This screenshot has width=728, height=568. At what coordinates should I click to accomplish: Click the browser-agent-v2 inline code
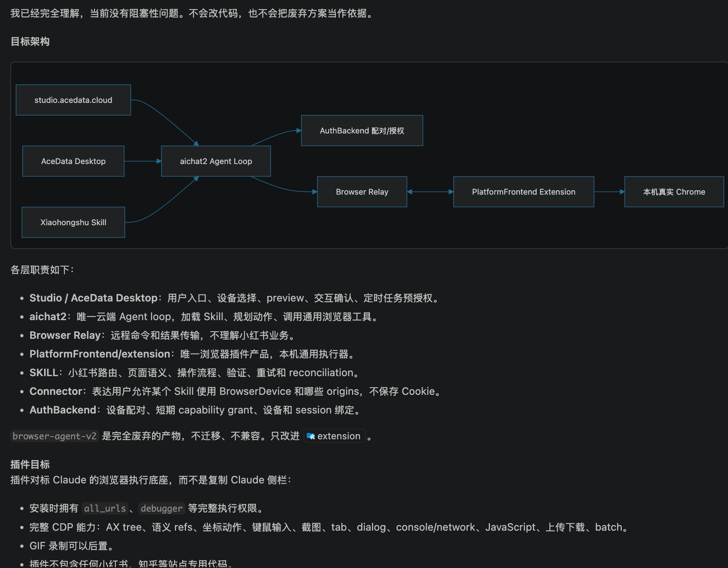(54, 436)
